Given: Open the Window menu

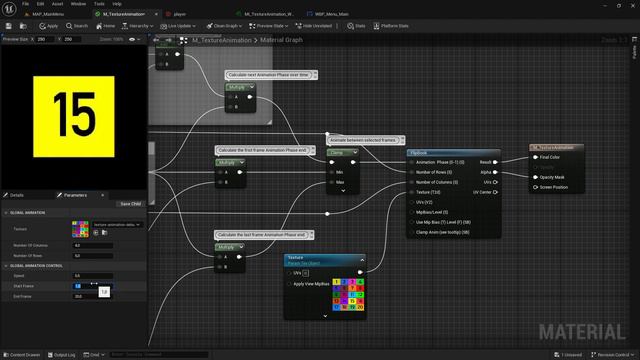Looking at the screenshot, I should [78, 4].
